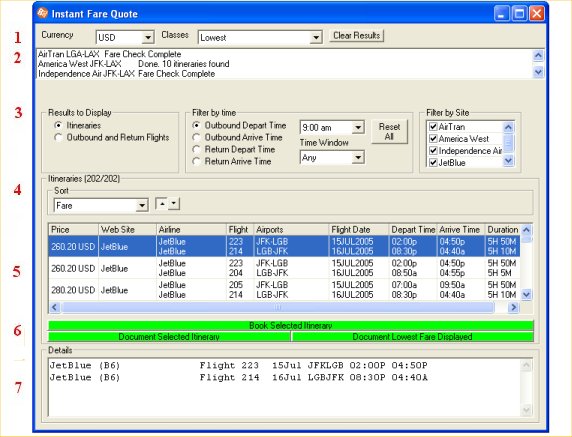Select Outbound Depart Time radio button
572x437 pixels.
click(196, 125)
